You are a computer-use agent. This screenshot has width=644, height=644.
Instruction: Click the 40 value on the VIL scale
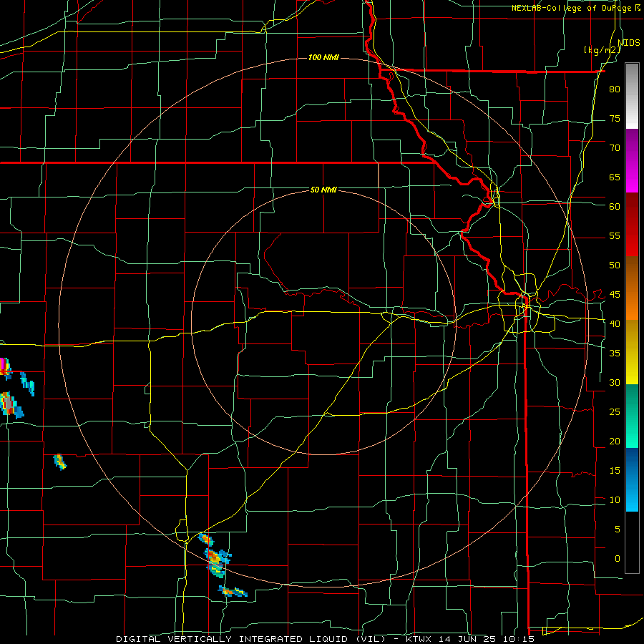pyautogui.click(x=615, y=323)
